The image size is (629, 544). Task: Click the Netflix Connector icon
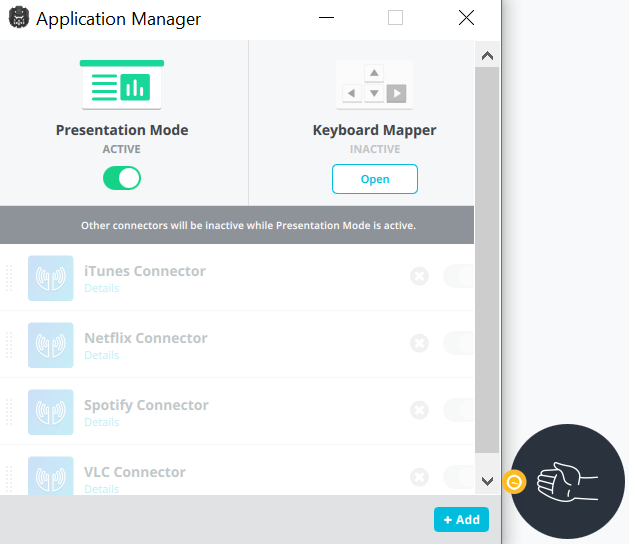[50, 345]
